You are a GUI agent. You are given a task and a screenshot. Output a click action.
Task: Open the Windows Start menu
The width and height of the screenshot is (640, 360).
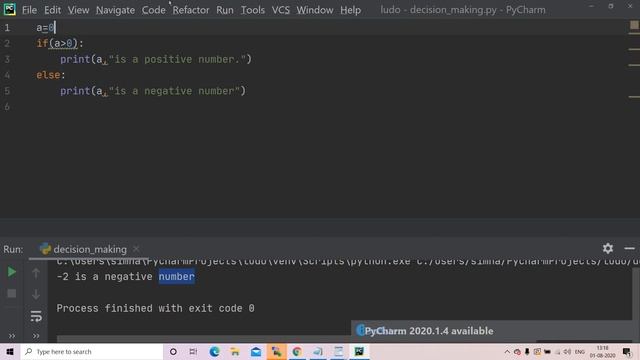pyautogui.click(x=10, y=351)
